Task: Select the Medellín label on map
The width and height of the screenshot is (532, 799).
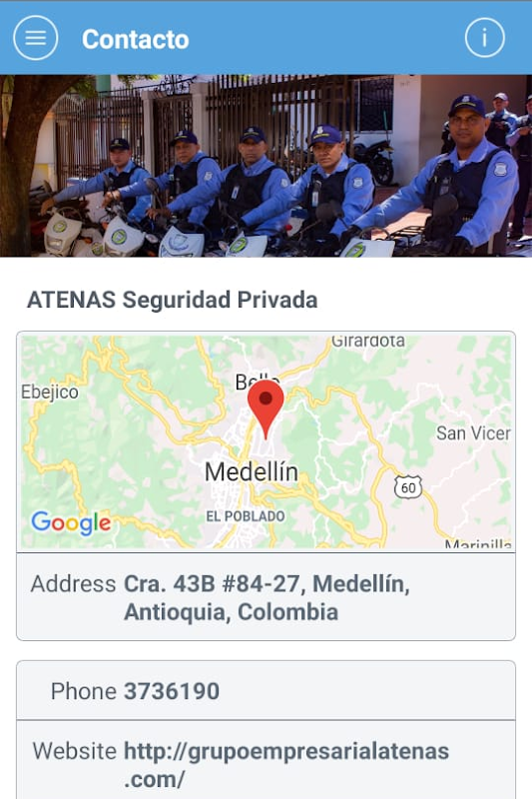Action: (x=252, y=471)
